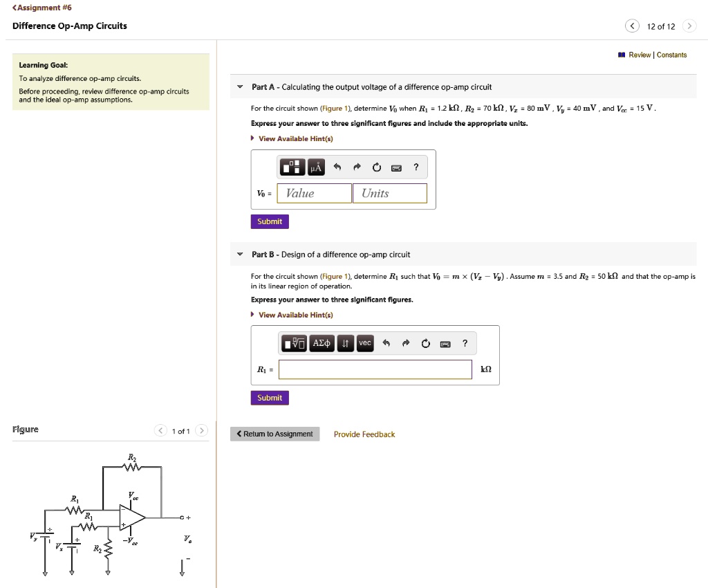The width and height of the screenshot is (708, 588).
Task: Click the redo arrow in Part B toolbar
Action: [406, 343]
